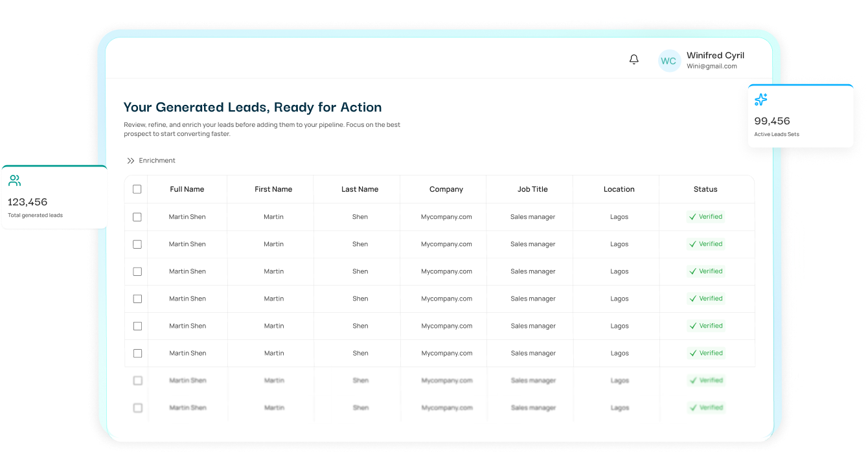868x465 pixels.
Task: Click the WC profile avatar
Action: coord(669,61)
